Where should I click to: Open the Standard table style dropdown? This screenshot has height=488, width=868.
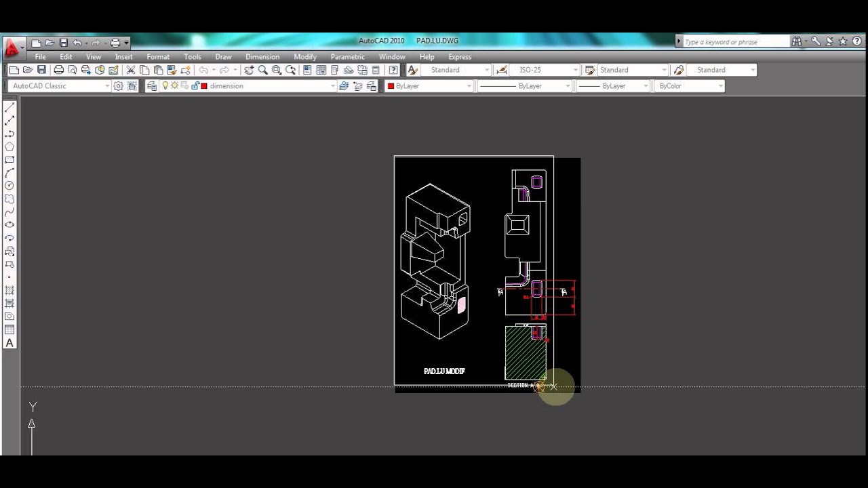[633, 70]
